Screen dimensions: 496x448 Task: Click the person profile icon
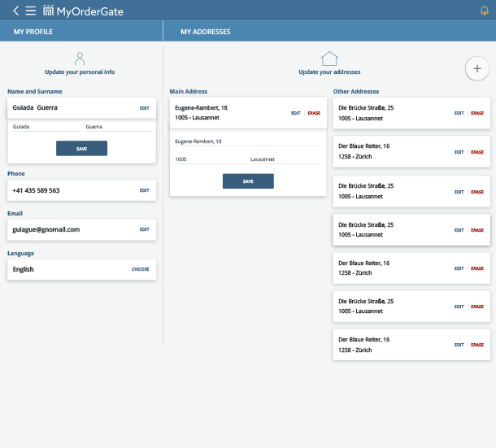pos(80,59)
